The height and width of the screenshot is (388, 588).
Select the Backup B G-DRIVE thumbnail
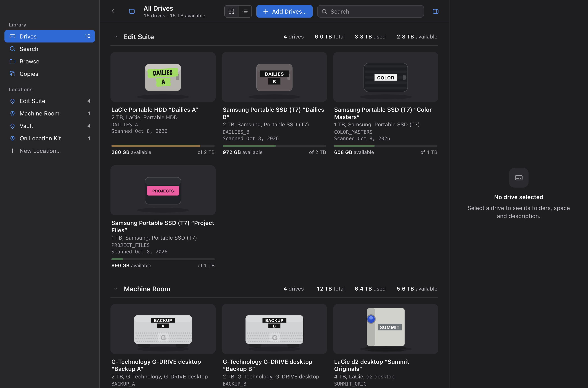tap(274, 329)
